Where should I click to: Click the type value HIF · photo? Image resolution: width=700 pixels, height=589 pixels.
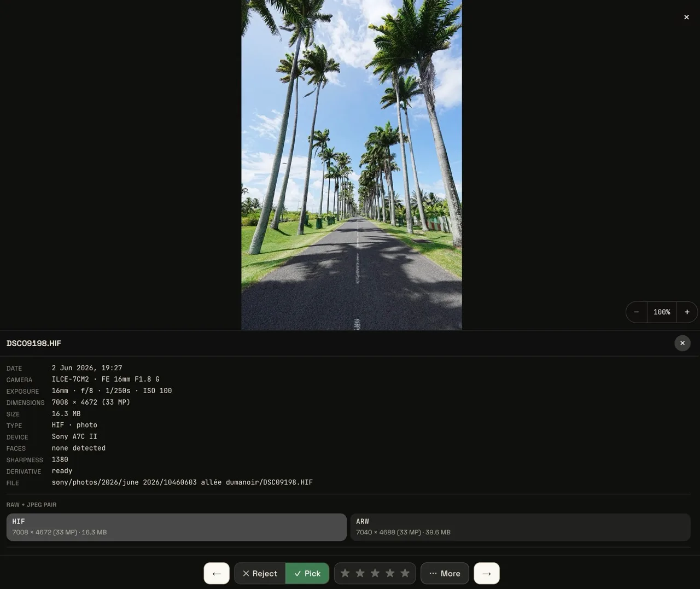pos(74,425)
